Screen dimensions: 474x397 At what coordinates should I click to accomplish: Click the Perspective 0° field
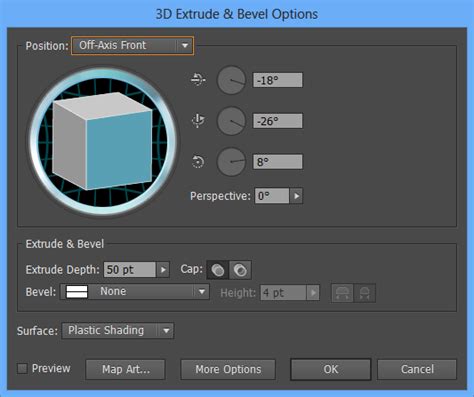[272, 196]
